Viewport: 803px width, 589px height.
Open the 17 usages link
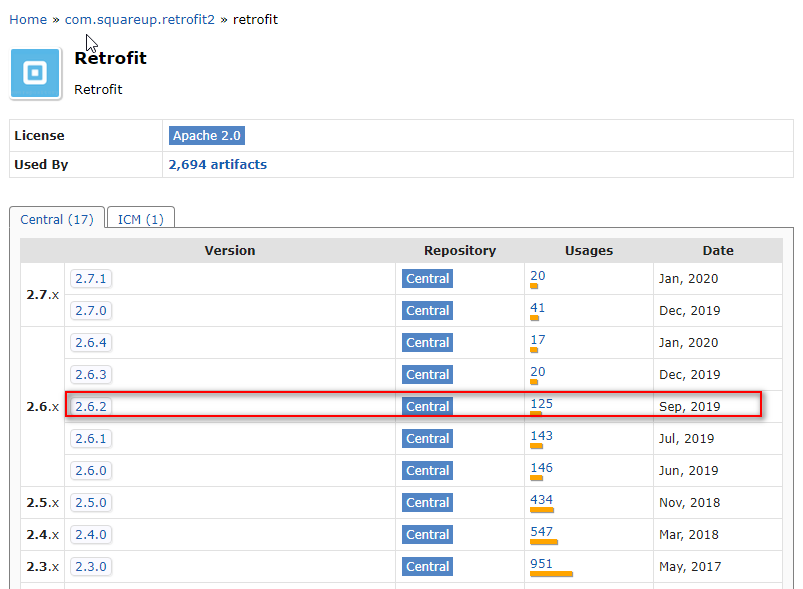(538, 340)
